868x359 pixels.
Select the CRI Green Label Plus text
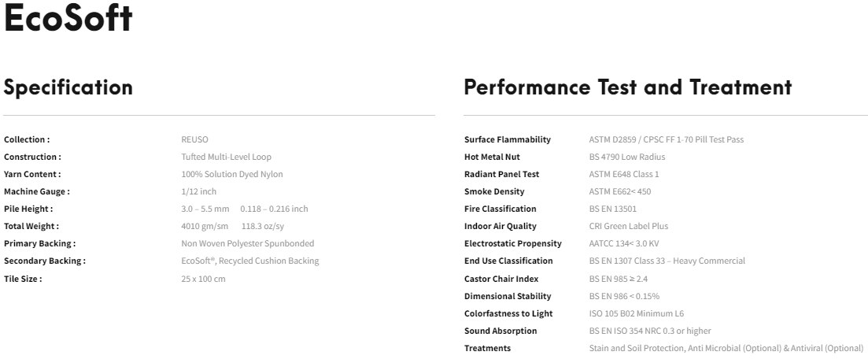click(628, 226)
